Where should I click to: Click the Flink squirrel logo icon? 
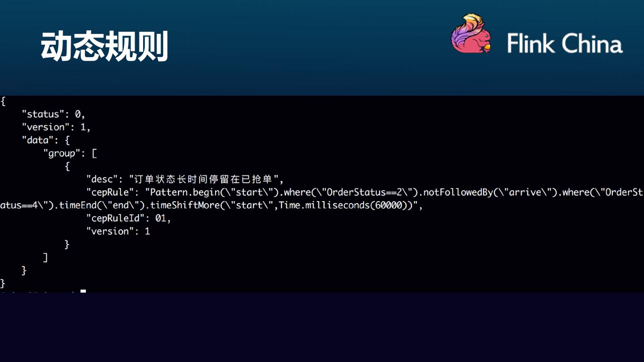click(x=471, y=34)
